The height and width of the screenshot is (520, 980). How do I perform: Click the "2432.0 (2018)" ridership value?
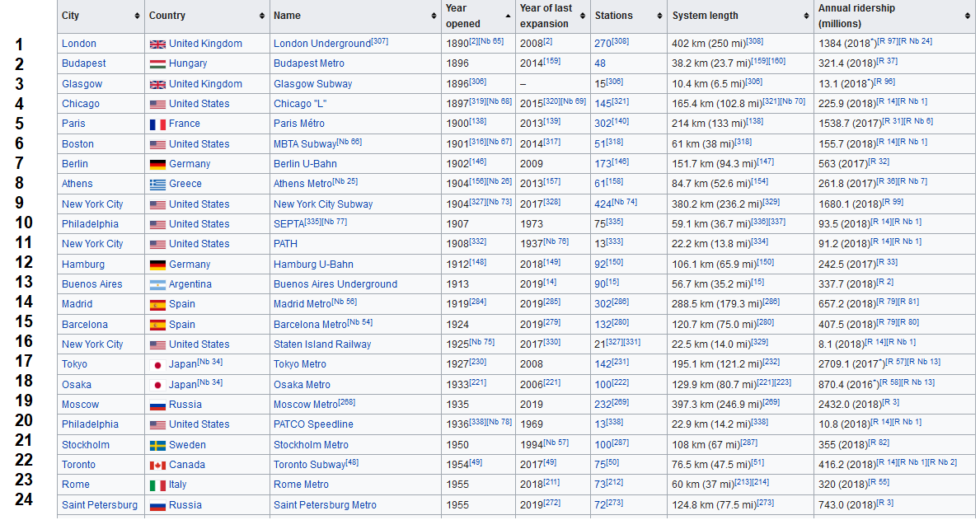[844, 405]
